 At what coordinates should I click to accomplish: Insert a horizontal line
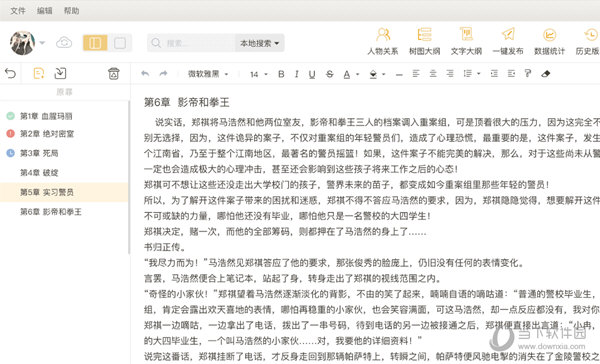tap(399, 75)
